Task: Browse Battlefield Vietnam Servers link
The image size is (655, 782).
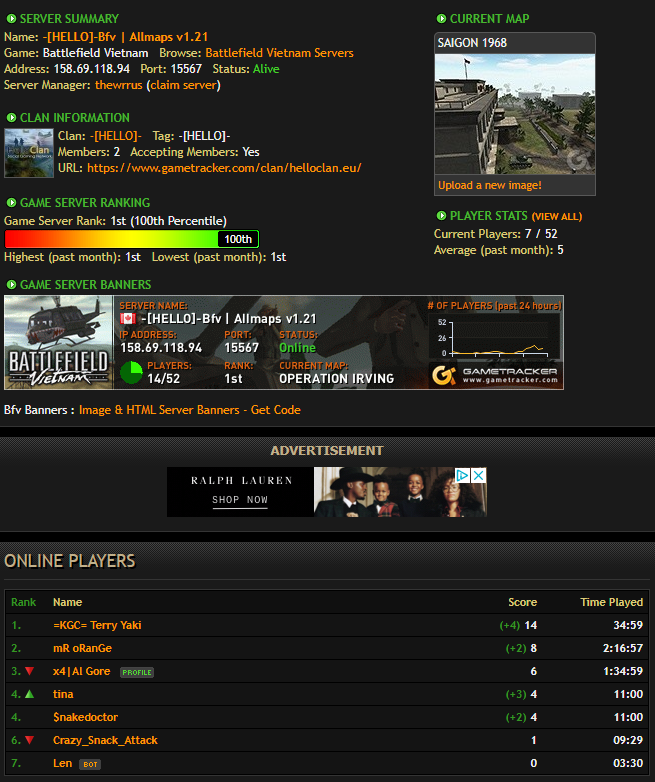Action: point(279,53)
